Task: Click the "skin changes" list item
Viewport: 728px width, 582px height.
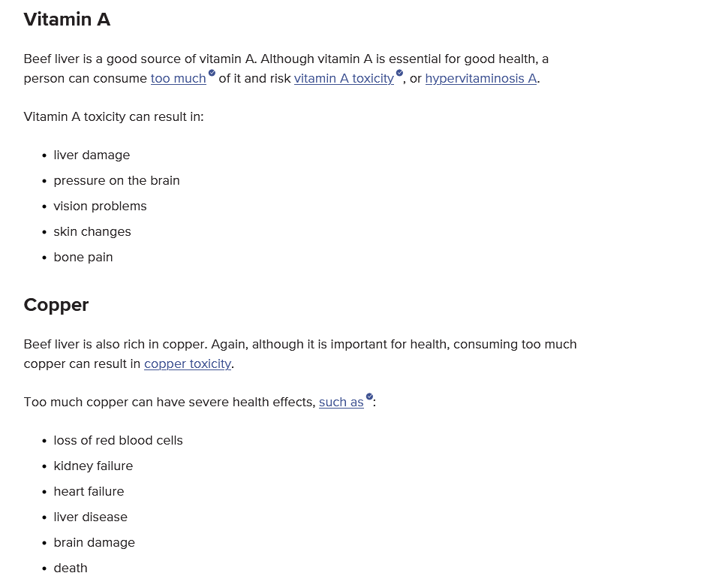Action: click(x=92, y=232)
